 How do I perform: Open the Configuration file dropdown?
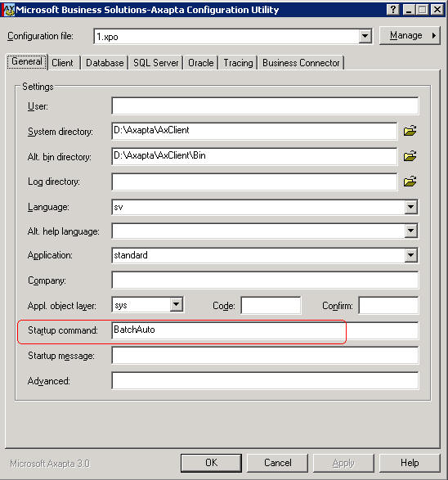click(x=365, y=37)
